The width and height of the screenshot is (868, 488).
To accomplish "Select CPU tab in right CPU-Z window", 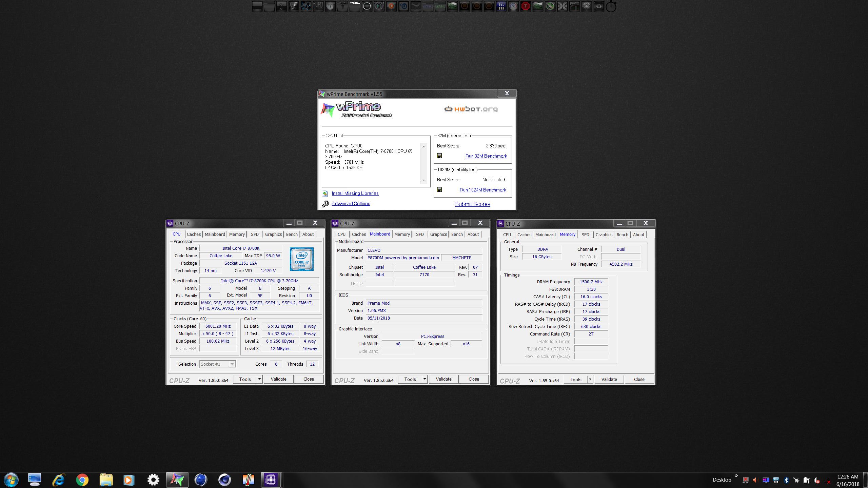I will click(507, 235).
